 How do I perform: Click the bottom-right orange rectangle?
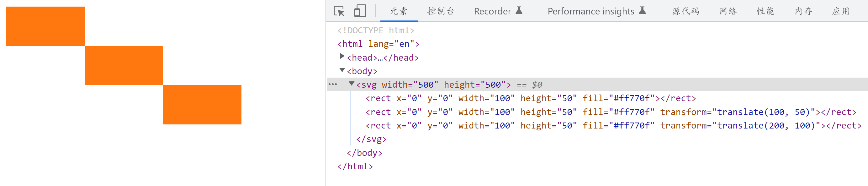[x=202, y=105]
